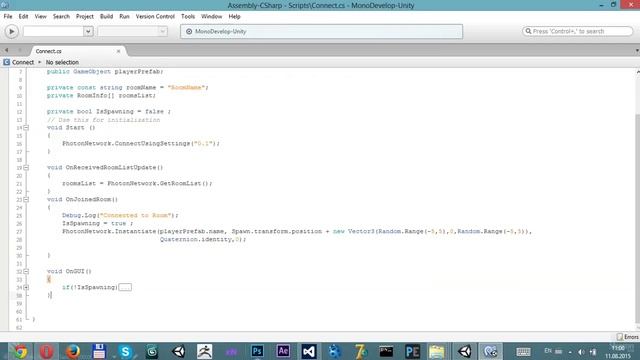Click the 'Debug.Log' code line

point(120,216)
